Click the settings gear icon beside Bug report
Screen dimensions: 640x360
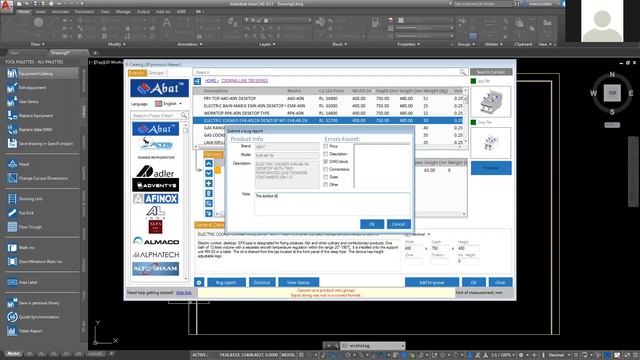point(199,282)
